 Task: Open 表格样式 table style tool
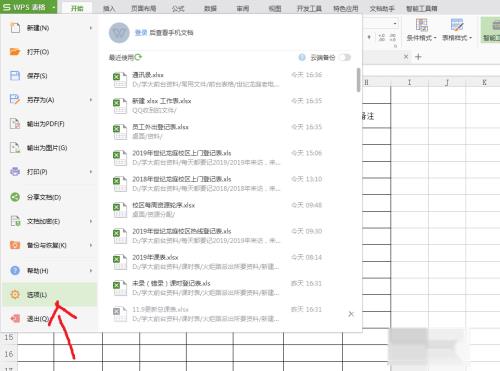[457, 30]
